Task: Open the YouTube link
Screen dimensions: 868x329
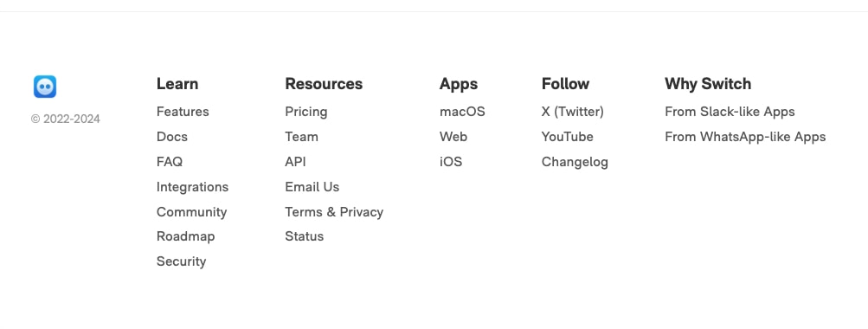Action: pyautogui.click(x=568, y=137)
